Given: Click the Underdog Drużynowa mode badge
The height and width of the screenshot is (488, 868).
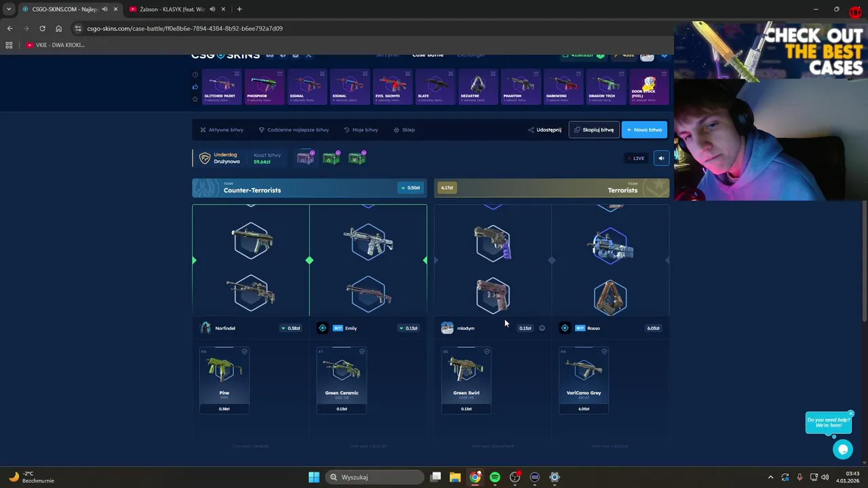Looking at the screenshot, I should pos(220,158).
